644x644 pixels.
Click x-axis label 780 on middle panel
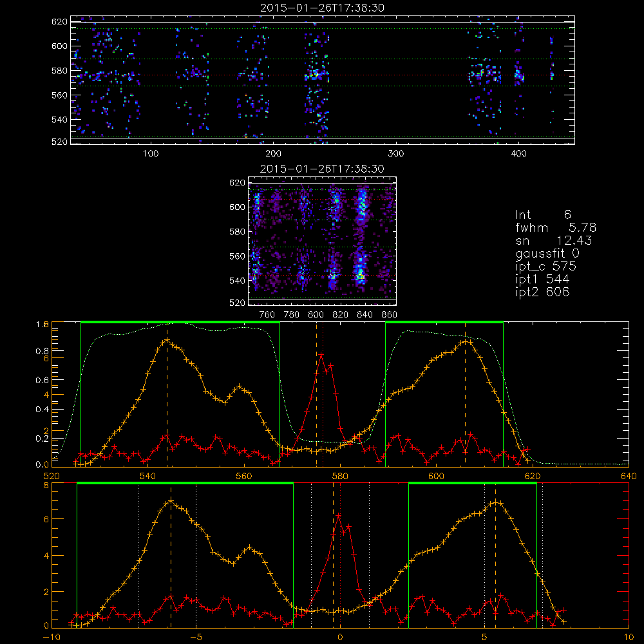tap(292, 315)
